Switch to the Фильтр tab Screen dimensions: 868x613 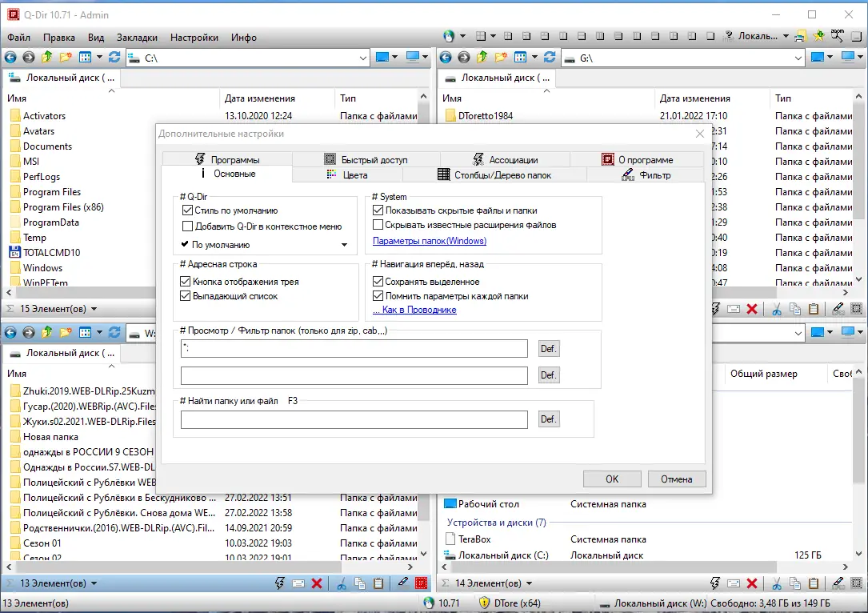(x=646, y=175)
